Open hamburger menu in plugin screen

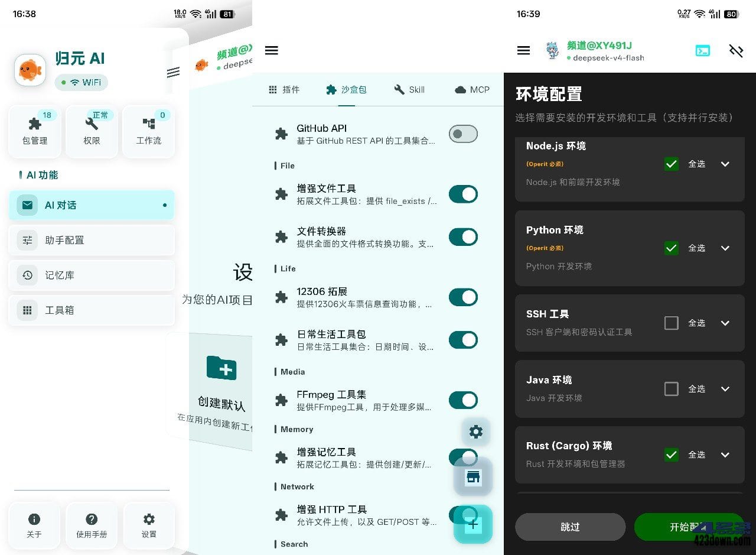click(x=272, y=50)
